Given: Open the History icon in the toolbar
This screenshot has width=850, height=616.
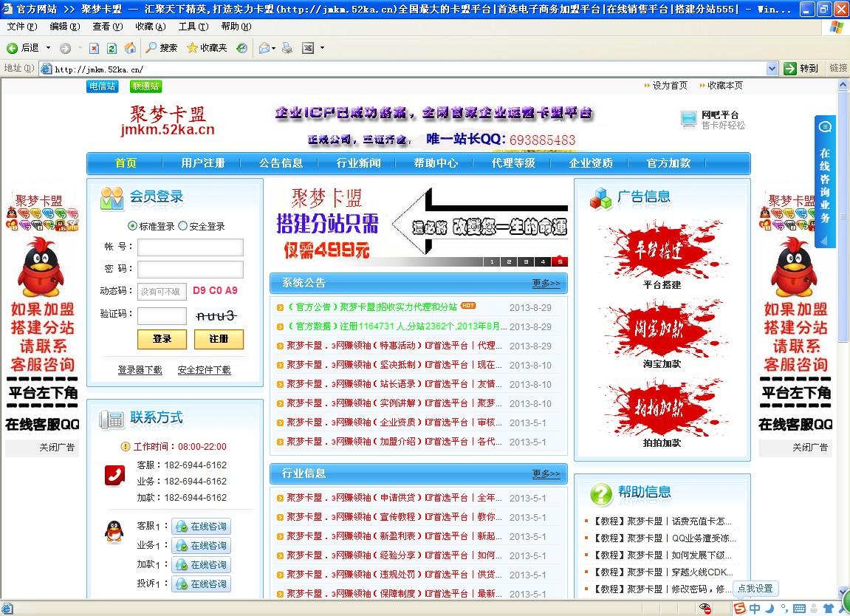Looking at the screenshot, I should (x=241, y=48).
